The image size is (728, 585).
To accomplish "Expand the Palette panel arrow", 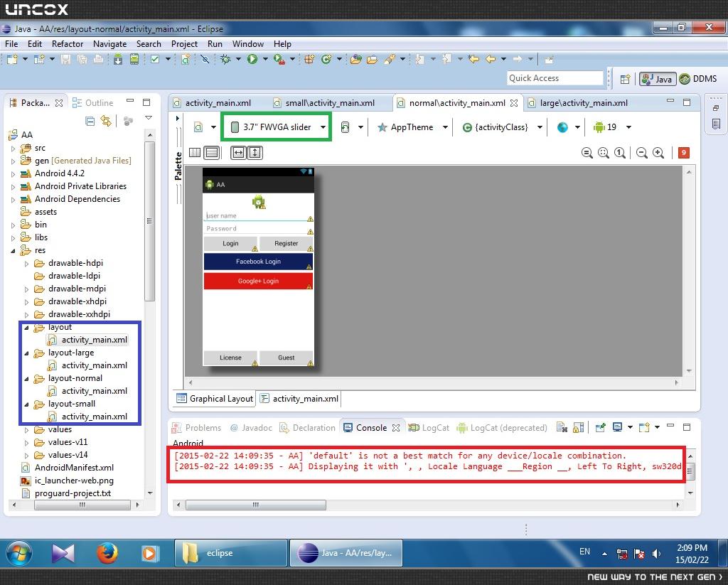I will point(177,119).
